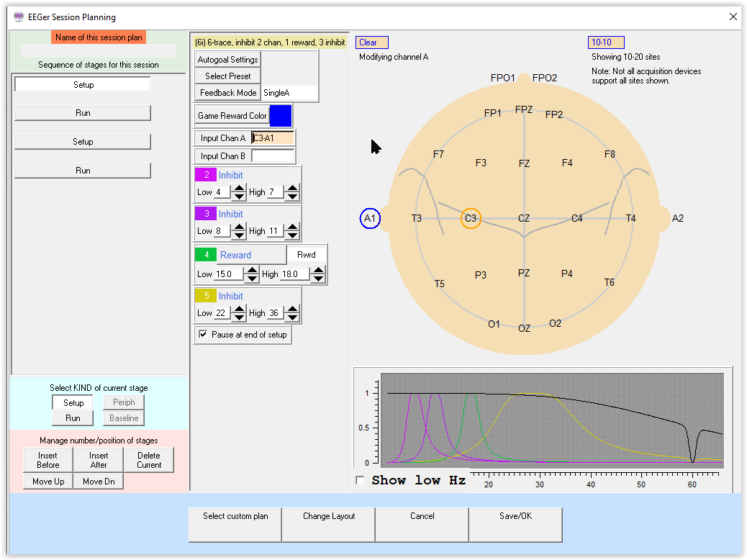Select O1 electrode site
The image size is (747, 560).
494,324
